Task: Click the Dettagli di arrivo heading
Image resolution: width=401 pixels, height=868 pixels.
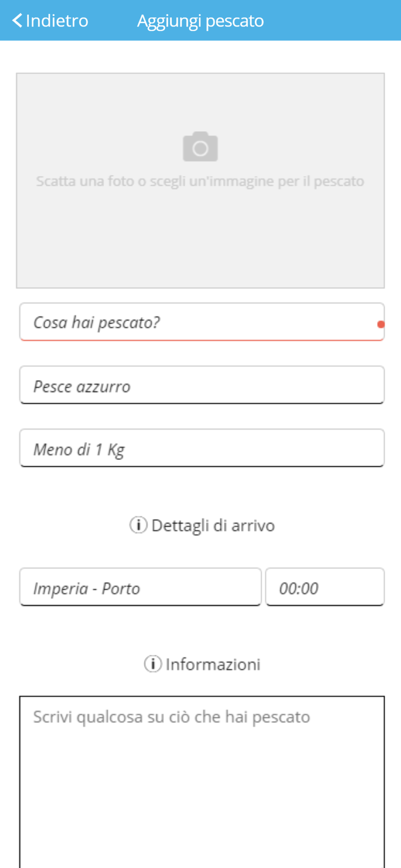Action: (213, 526)
